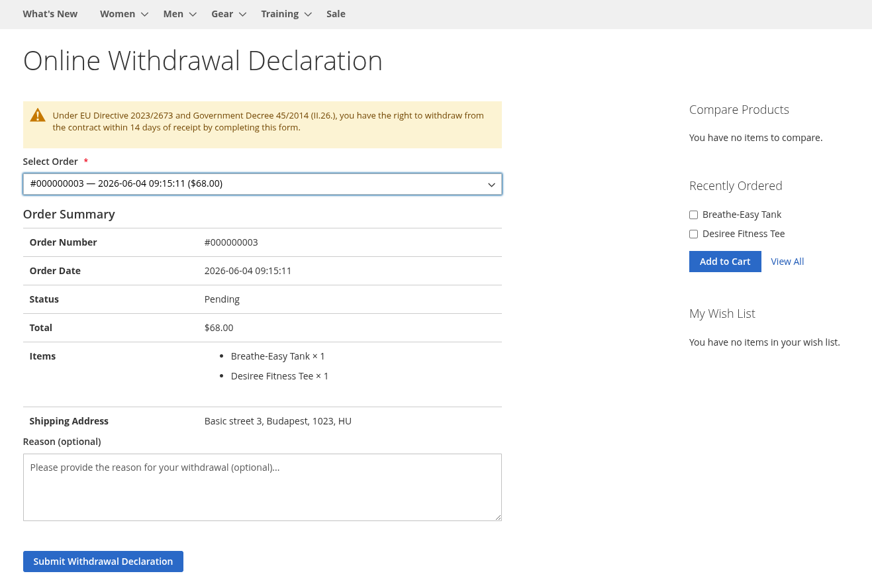The image size is (872, 588).
Task: Click the Online Withdrawal Declaration title
Action: pyautogui.click(x=203, y=61)
